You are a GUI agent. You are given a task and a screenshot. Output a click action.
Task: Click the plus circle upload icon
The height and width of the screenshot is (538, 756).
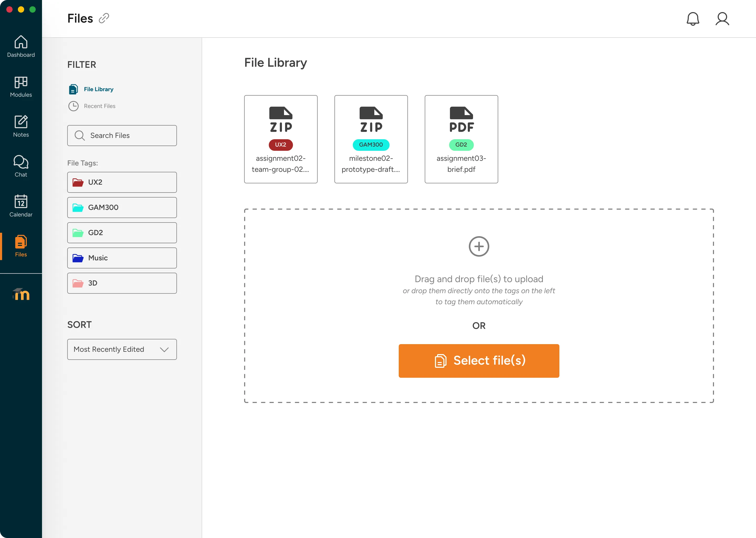click(x=479, y=246)
